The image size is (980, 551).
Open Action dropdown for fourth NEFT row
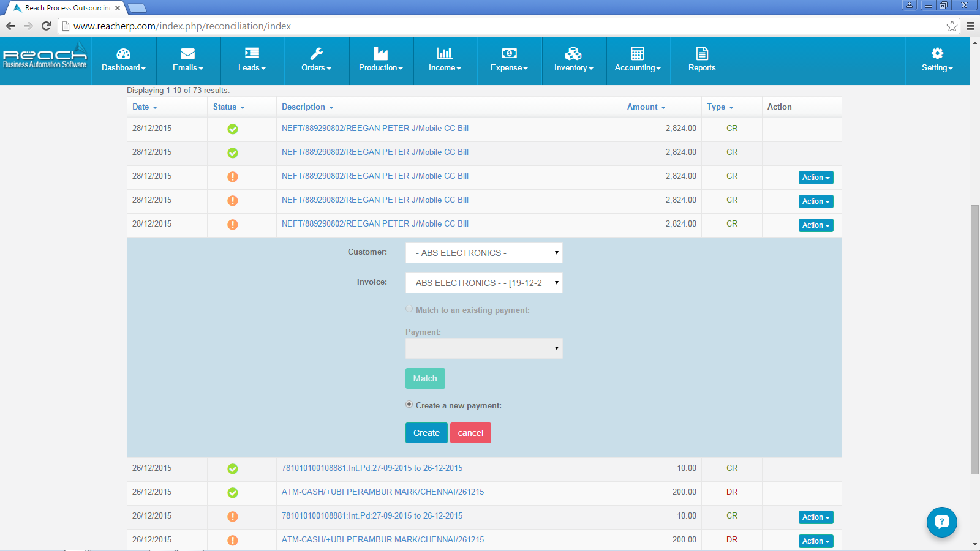point(816,201)
